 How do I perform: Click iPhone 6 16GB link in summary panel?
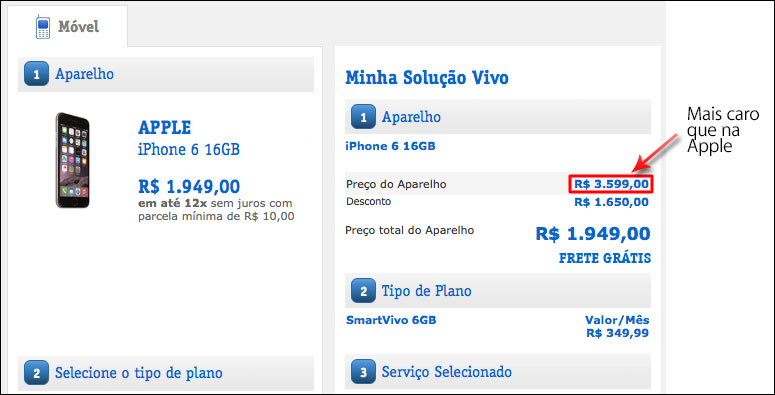(x=390, y=146)
